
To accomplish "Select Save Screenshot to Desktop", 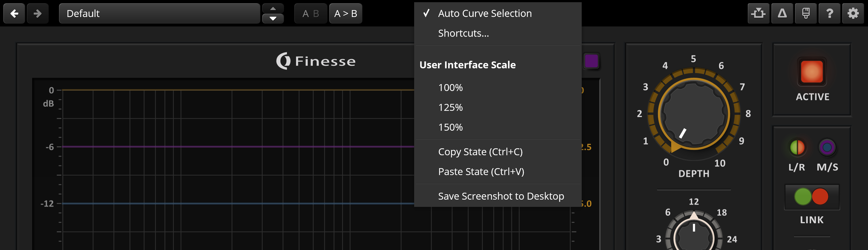I will pos(498,196).
